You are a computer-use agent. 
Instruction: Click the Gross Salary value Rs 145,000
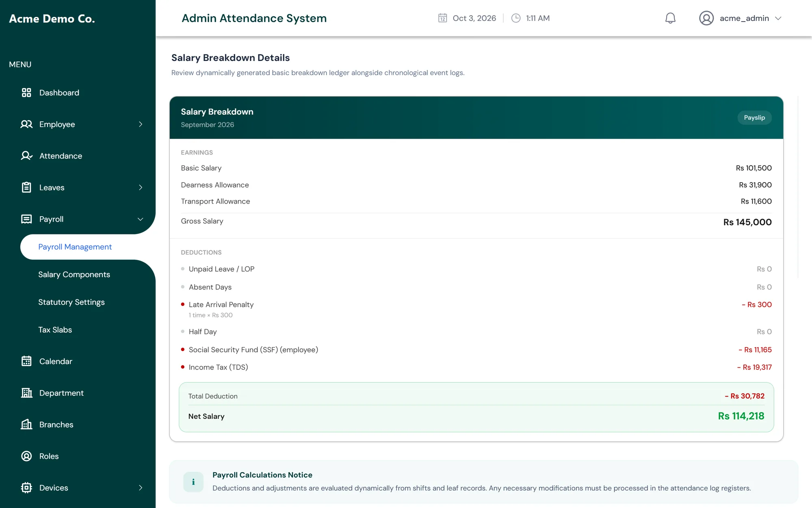click(x=747, y=222)
